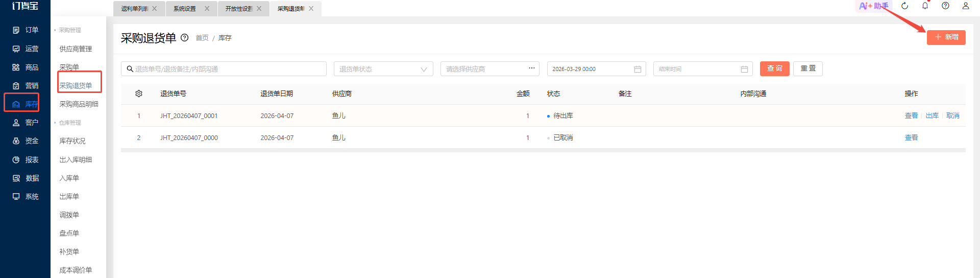The width and height of the screenshot is (980, 278).
Task: Open calendar for 结束时间 field
Action: click(744, 69)
